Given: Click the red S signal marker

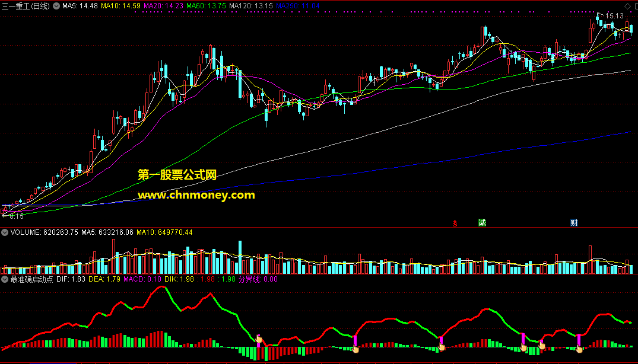Looking at the screenshot, I should (455, 223).
